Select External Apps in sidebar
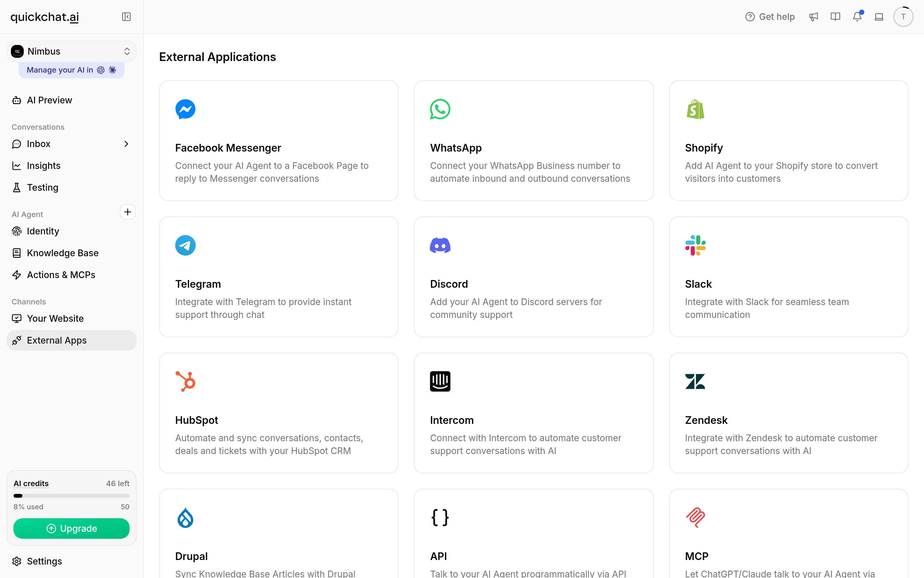 coord(72,340)
